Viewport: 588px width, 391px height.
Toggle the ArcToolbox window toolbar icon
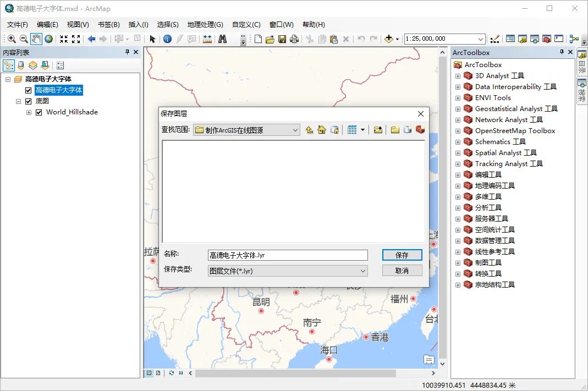tap(547, 38)
